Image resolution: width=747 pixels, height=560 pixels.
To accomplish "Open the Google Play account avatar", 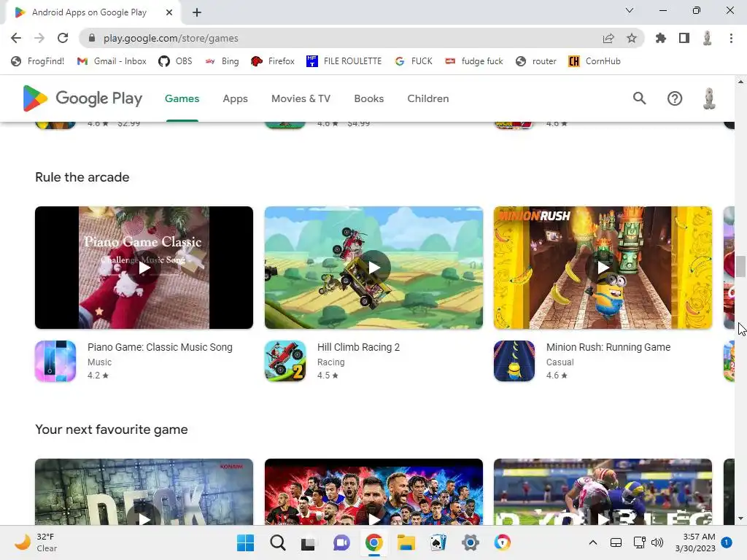I will [709, 98].
